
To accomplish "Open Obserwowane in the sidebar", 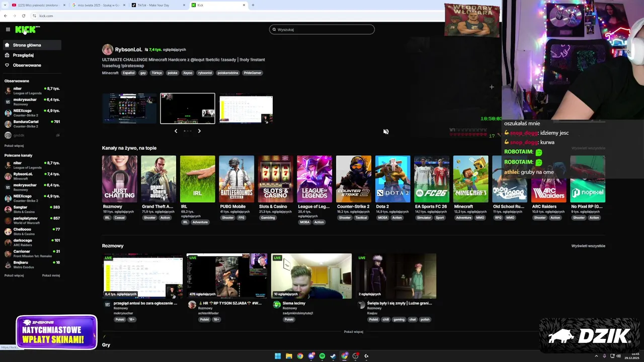I will [31, 65].
